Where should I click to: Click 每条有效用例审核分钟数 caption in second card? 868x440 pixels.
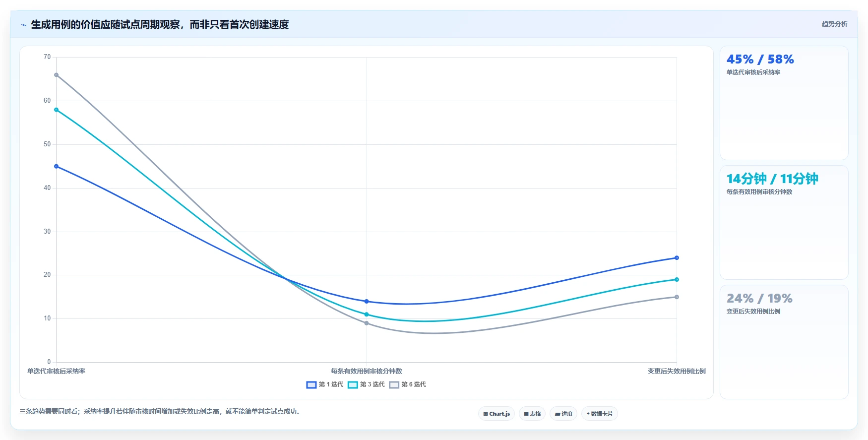759,192
